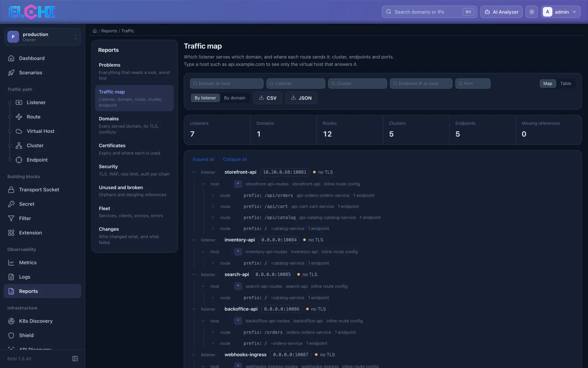Screen dimensions: 588x368
Task: Click the Search domains or IPs box
Action: [x=429, y=12]
